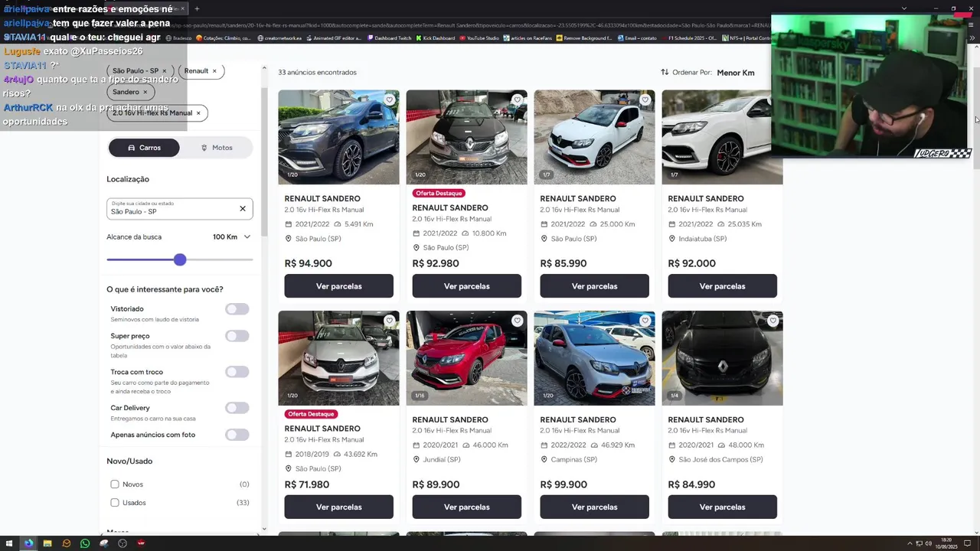Favorite the Campinas R$ 99.900 listing

645,321
